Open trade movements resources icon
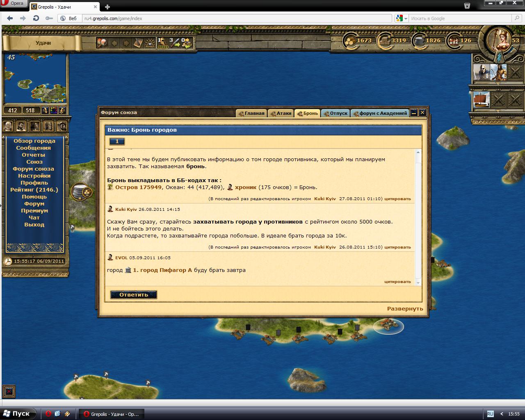 187,43
